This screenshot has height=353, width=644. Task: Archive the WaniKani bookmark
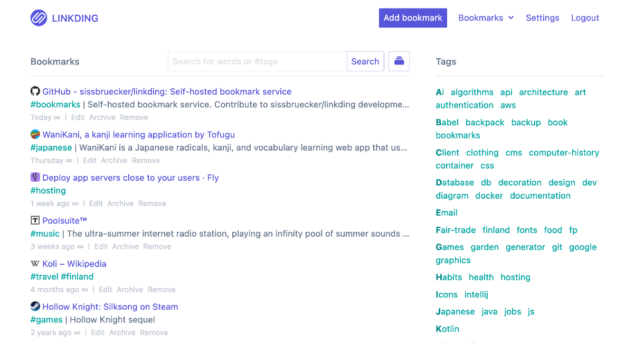coord(114,160)
